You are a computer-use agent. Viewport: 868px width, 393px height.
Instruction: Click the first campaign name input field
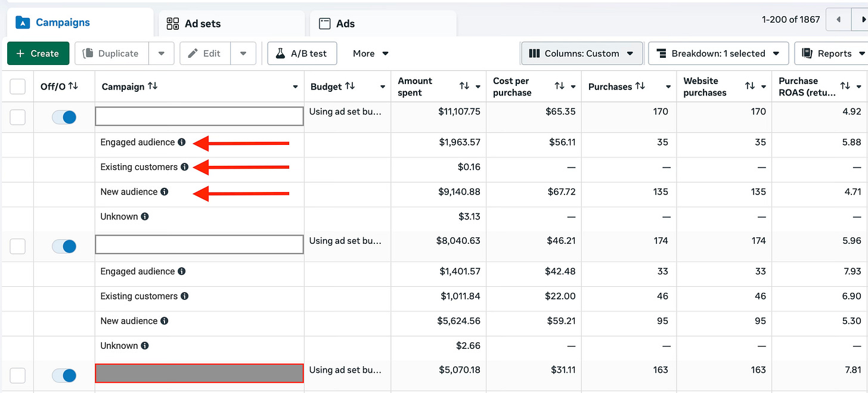(199, 116)
